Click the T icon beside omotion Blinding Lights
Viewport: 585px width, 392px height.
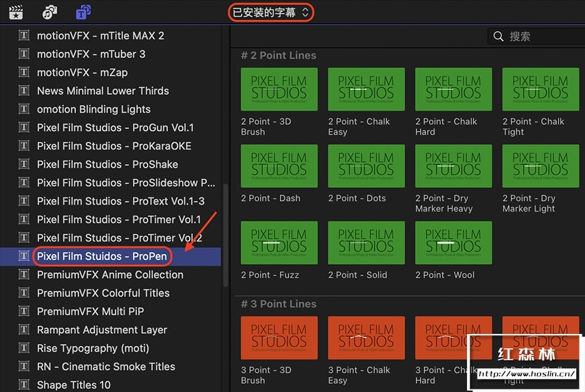tap(24, 109)
